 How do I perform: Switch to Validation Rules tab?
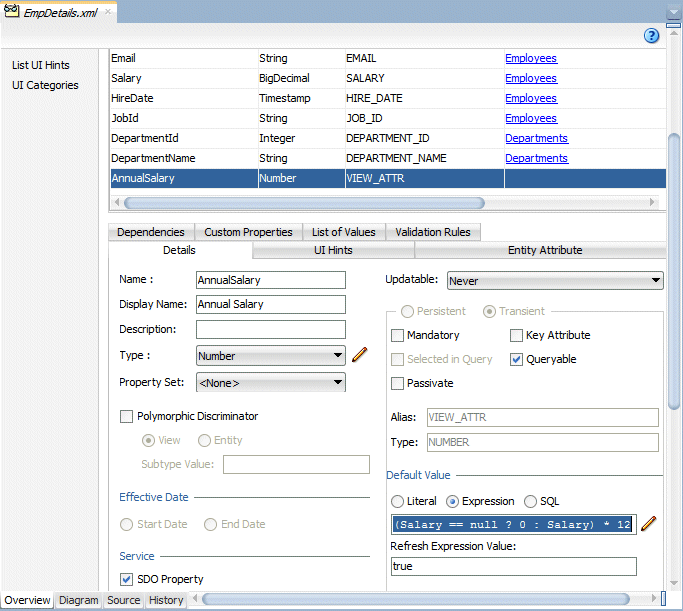(x=433, y=232)
